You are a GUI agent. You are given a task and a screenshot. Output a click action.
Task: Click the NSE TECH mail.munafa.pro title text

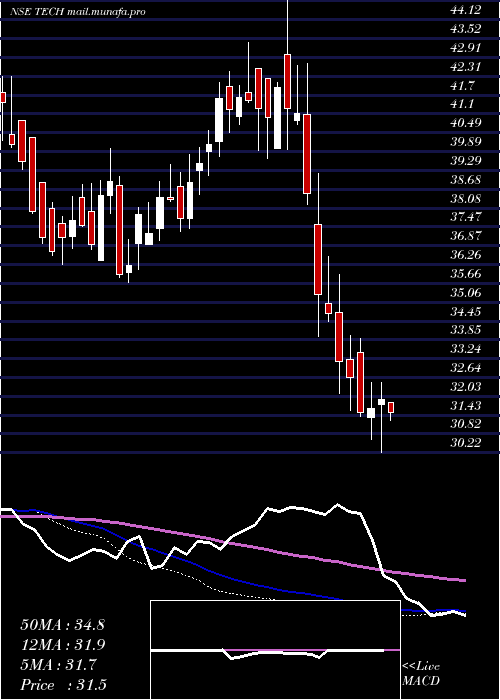coord(78,12)
